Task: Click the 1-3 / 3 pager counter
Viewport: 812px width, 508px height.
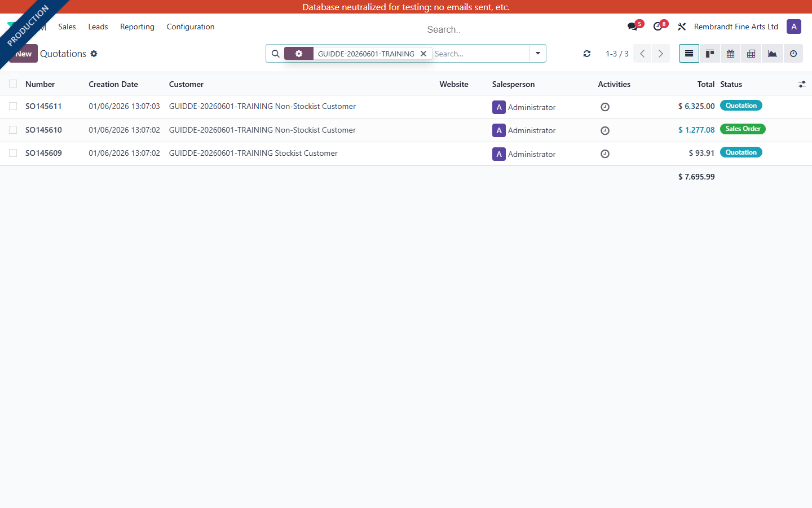Action: pyautogui.click(x=617, y=54)
